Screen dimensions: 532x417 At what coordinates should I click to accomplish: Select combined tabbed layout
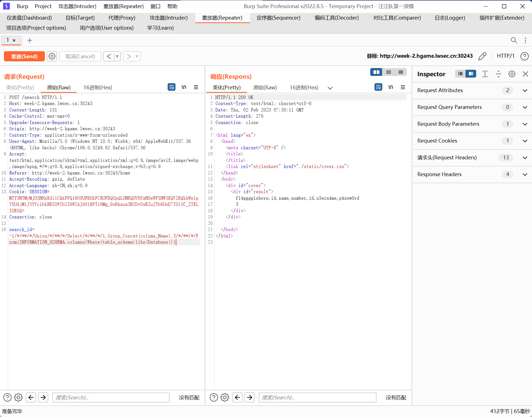(401, 72)
